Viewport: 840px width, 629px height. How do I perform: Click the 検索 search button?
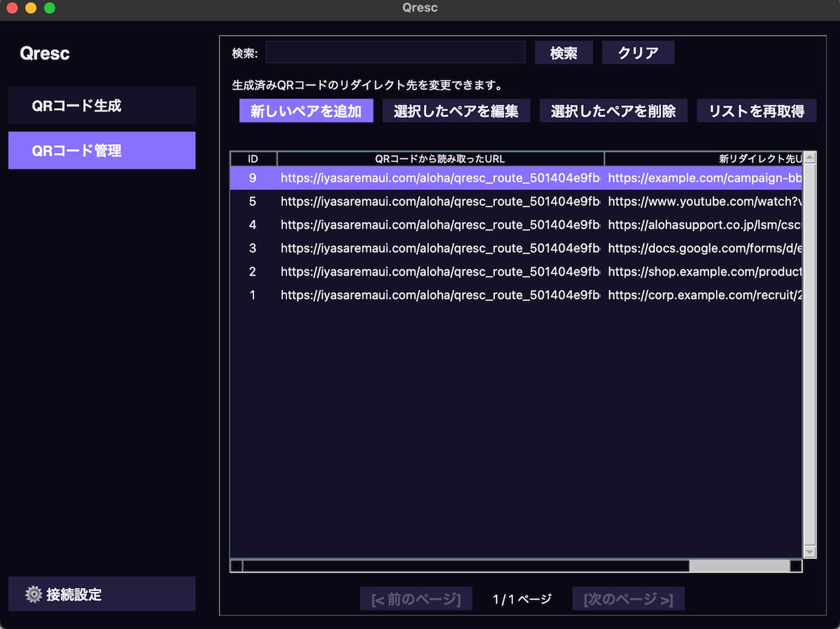point(564,53)
